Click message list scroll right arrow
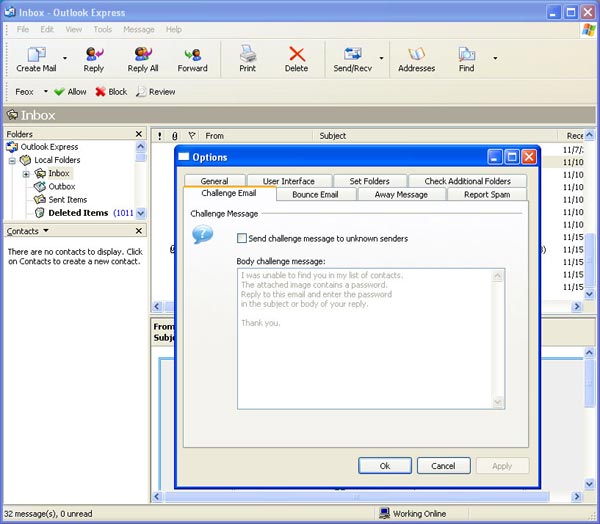The height and width of the screenshot is (524, 600). (x=577, y=306)
